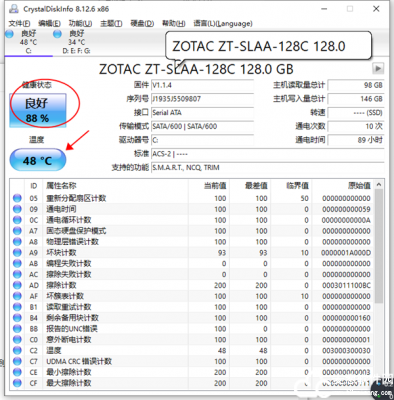Click the 最差值 column header

[250, 186]
